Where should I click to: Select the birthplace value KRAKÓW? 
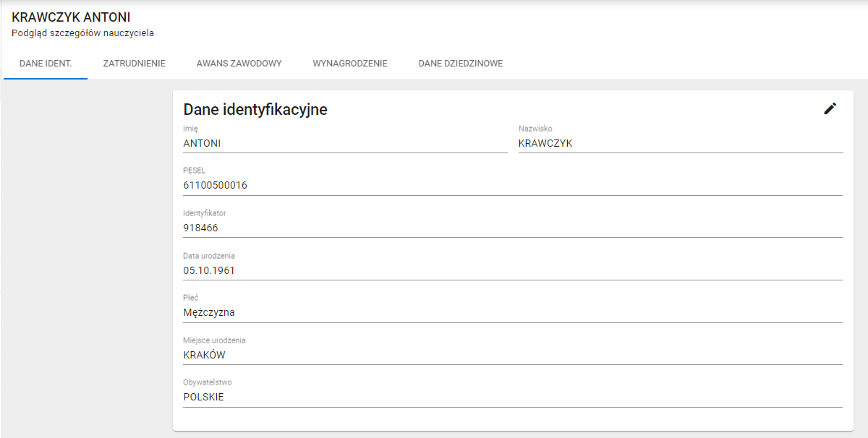(204, 355)
